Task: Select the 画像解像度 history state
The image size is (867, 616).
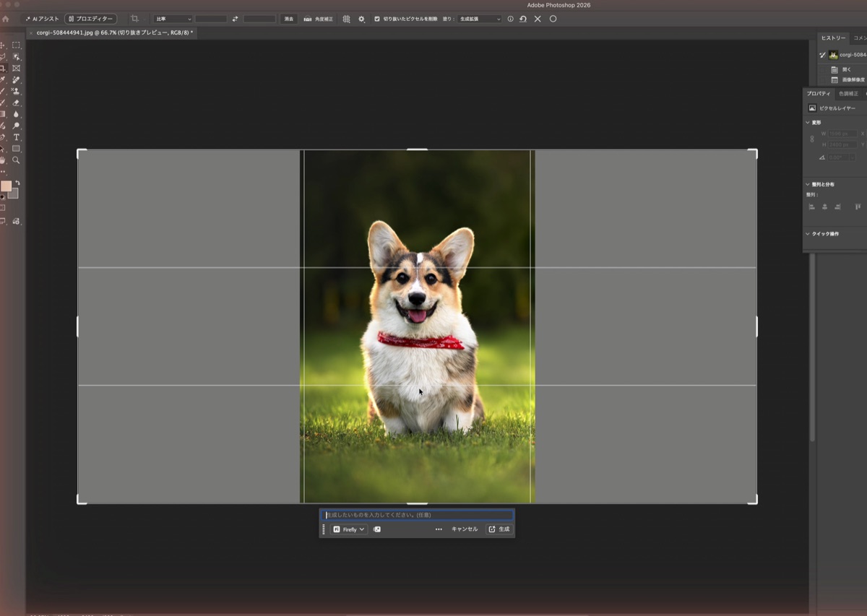Action: (848, 79)
